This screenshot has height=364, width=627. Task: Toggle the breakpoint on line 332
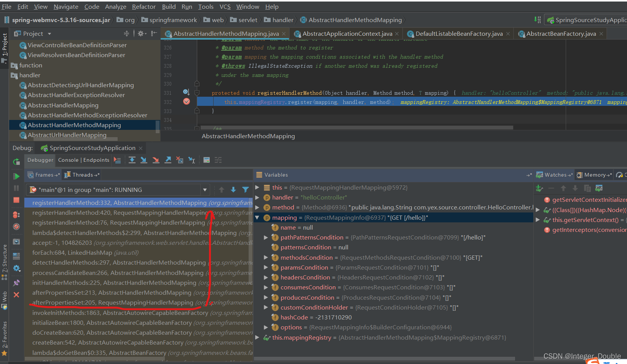[187, 102]
